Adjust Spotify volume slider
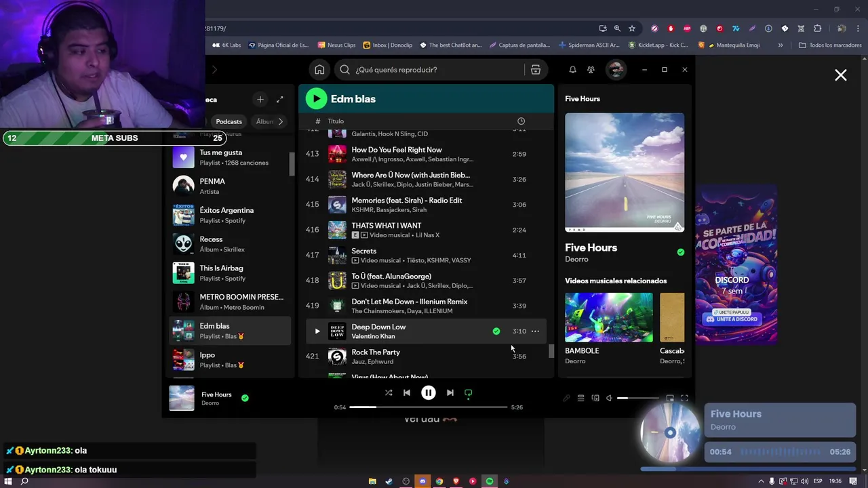The width and height of the screenshot is (868, 488). (x=637, y=399)
